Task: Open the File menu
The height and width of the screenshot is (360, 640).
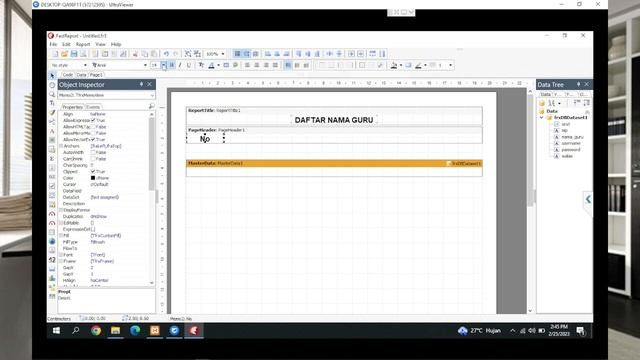Action: 53,44
